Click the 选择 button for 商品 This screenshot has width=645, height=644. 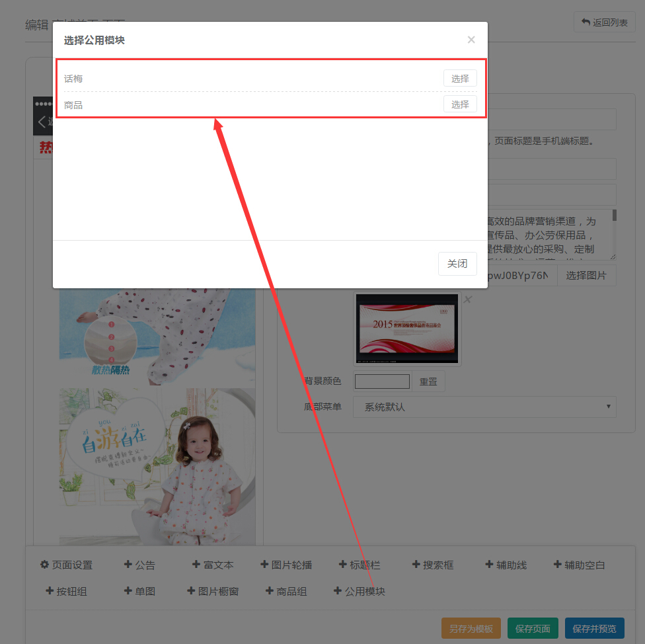click(459, 104)
